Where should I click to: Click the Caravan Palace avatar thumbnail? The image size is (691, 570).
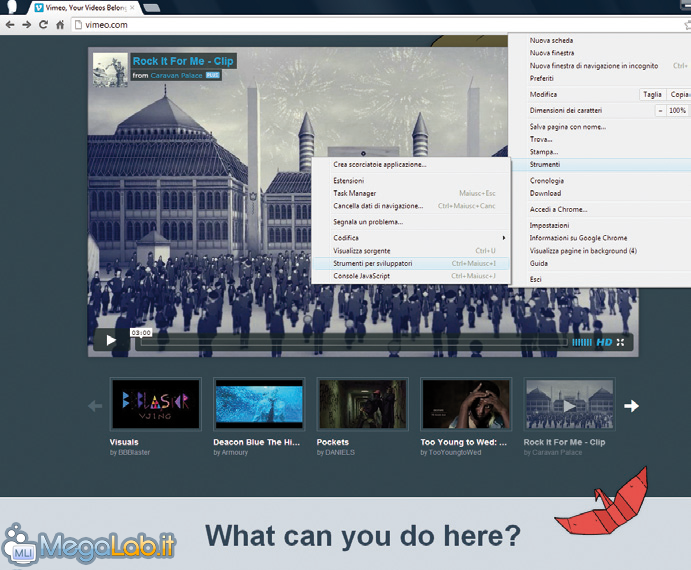click(x=110, y=70)
